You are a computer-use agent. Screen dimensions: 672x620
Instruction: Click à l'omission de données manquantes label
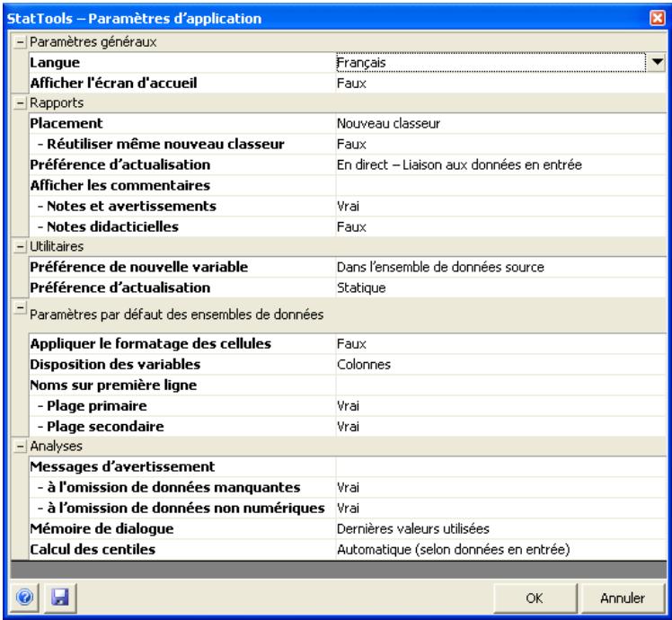pos(169,488)
